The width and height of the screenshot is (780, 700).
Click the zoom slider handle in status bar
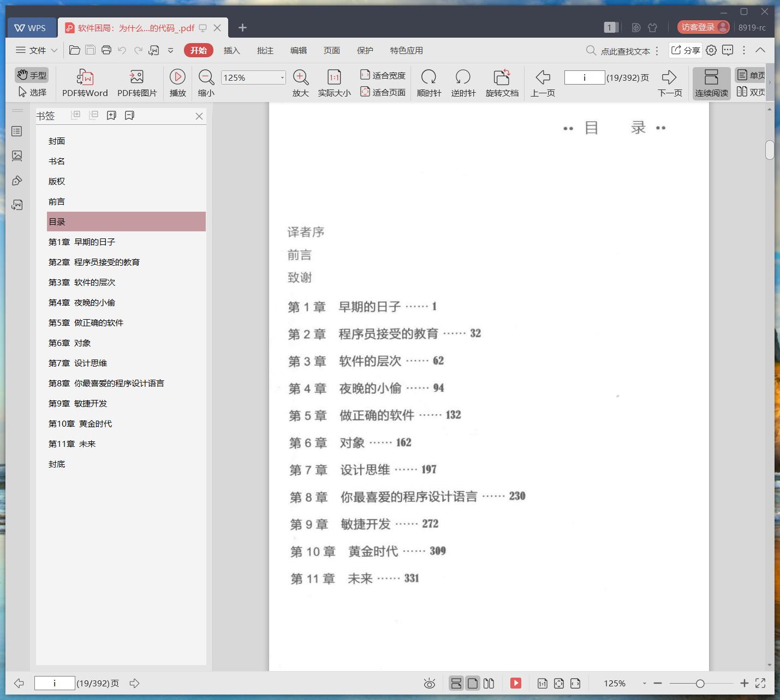(x=700, y=683)
